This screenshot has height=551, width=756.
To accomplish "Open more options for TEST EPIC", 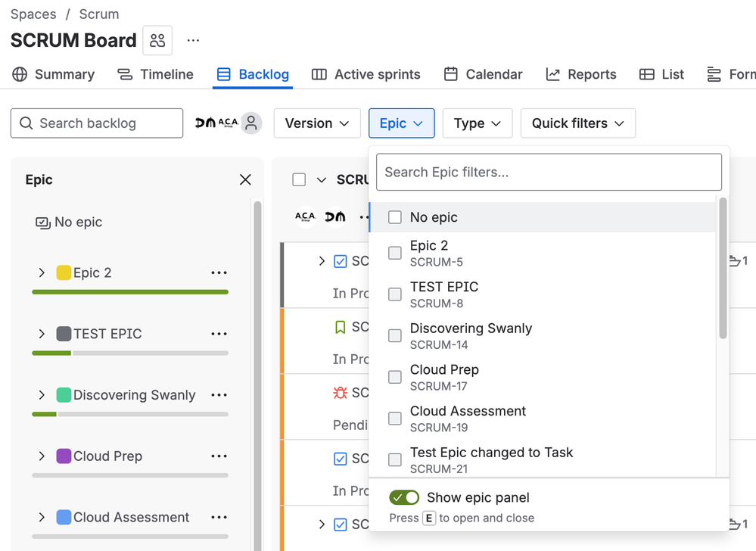I will point(219,334).
